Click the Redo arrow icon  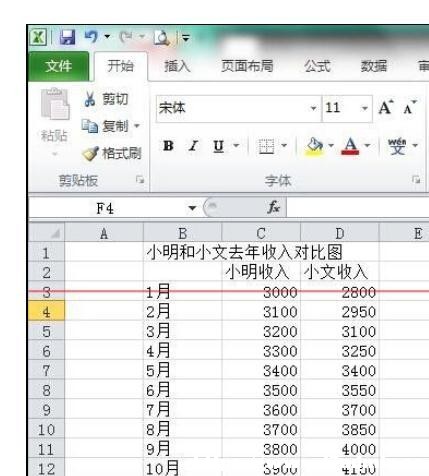point(126,37)
